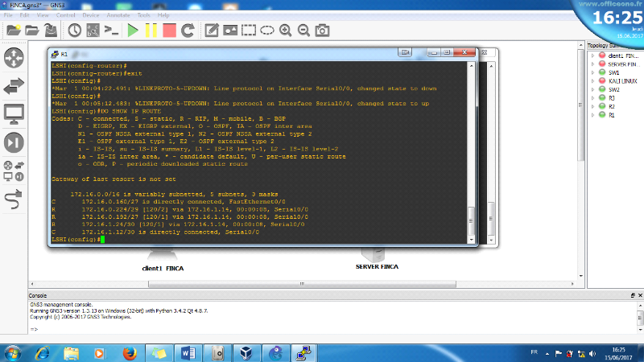Image resolution: width=644 pixels, height=362 pixels.
Task: Select KALI LINUX in topology summary
Action: (x=622, y=81)
